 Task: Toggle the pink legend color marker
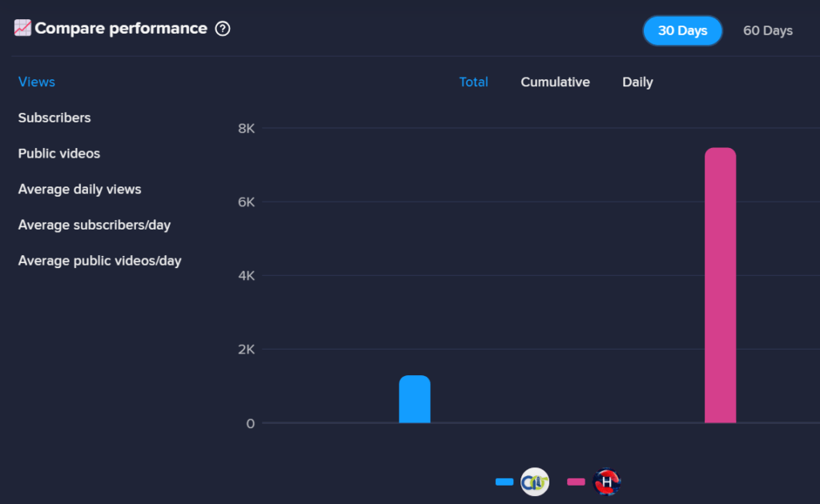[576, 482]
